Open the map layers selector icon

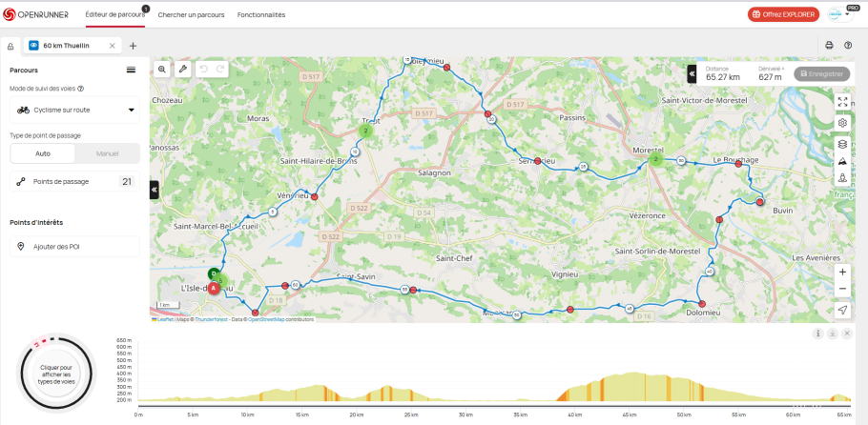tap(842, 144)
